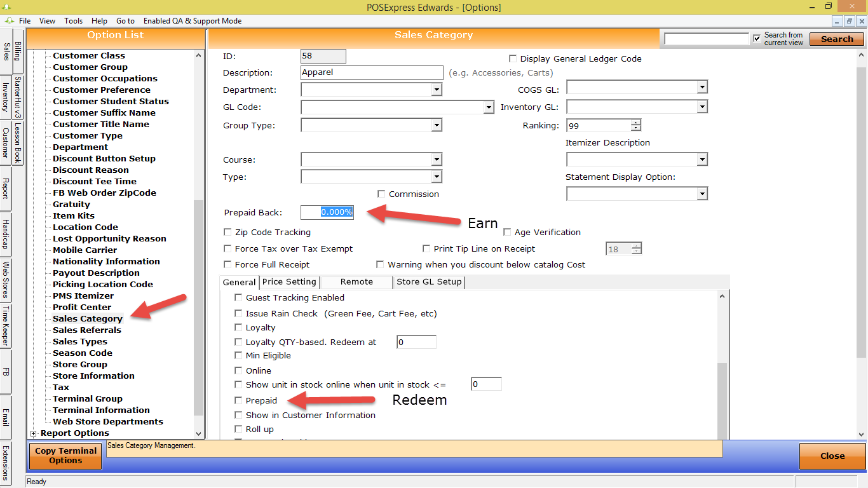
Task: Expand the COGS GL dropdown
Action: [x=702, y=86]
